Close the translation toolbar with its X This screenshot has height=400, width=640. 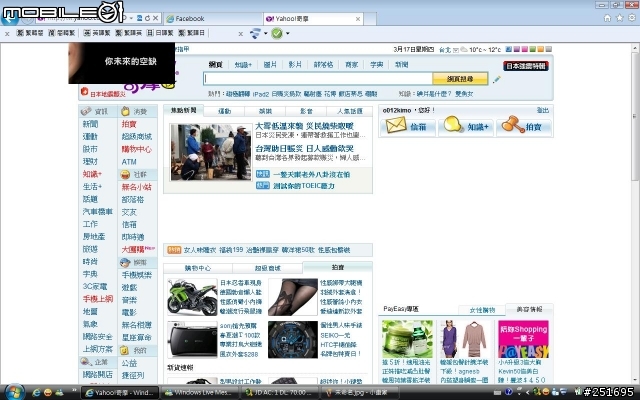click(x=7, y=34)
